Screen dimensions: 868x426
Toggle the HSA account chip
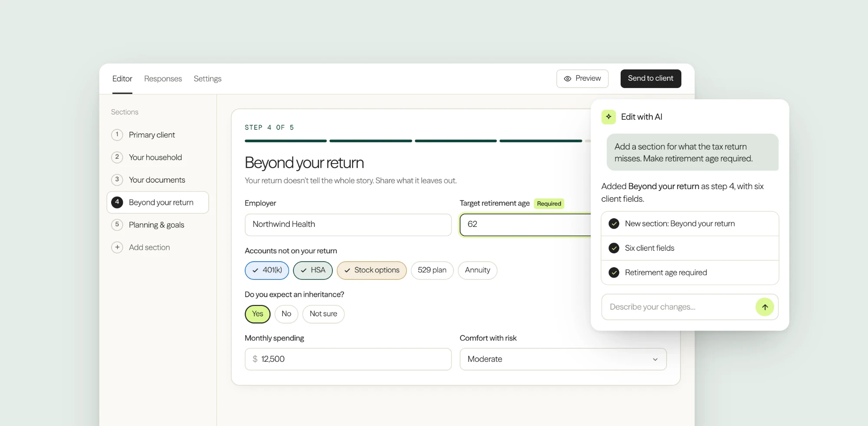coord(312,270)
